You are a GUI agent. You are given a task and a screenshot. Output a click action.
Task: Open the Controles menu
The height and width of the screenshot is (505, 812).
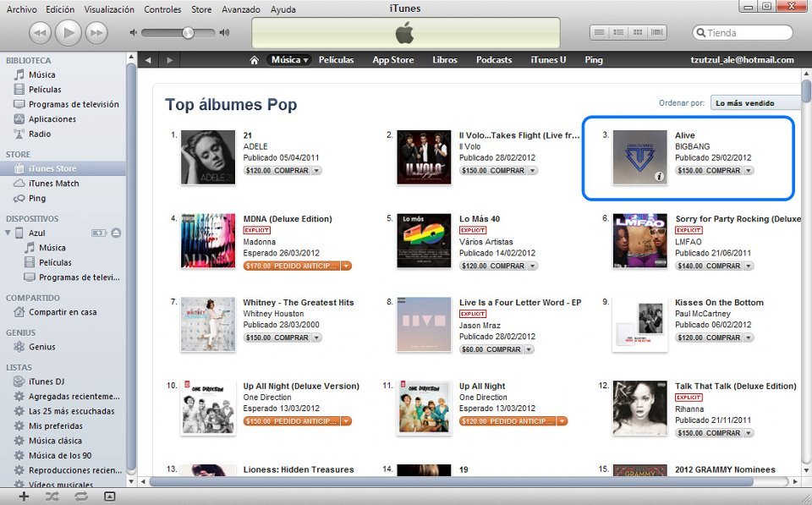point(162,9)
